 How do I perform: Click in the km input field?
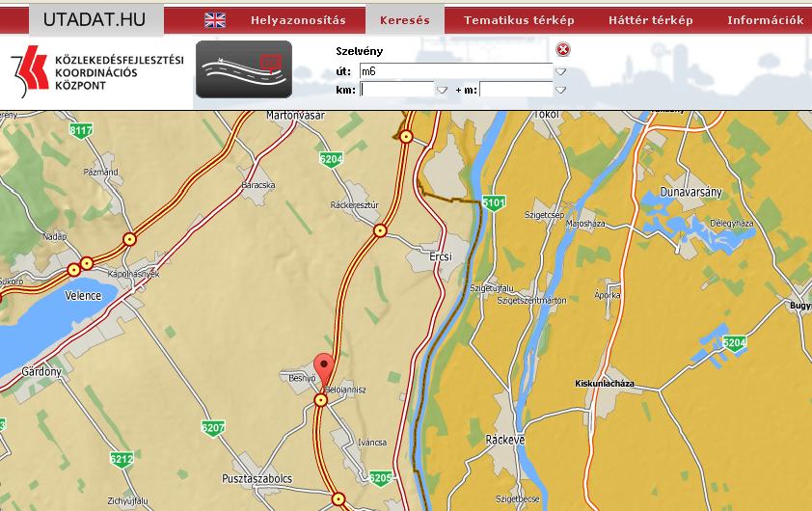click(396, 90)
